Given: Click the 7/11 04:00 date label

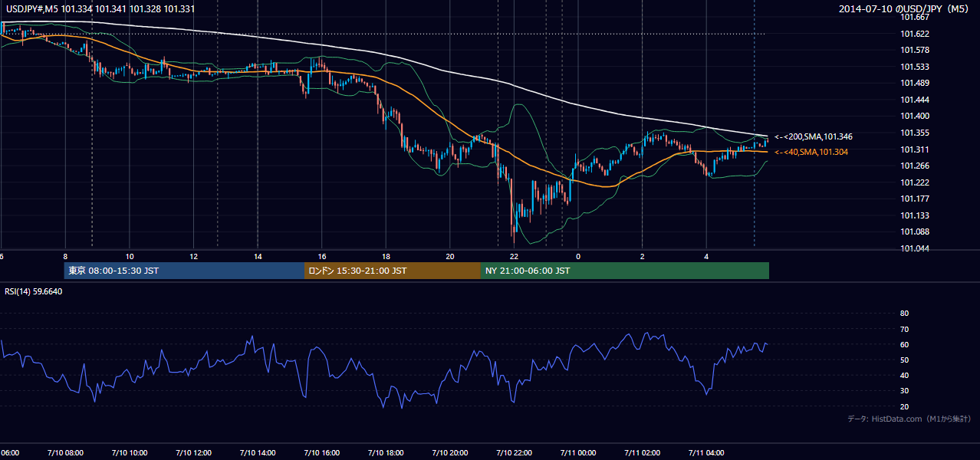Looking at the screenshot, I should click(x=706, y=452).
